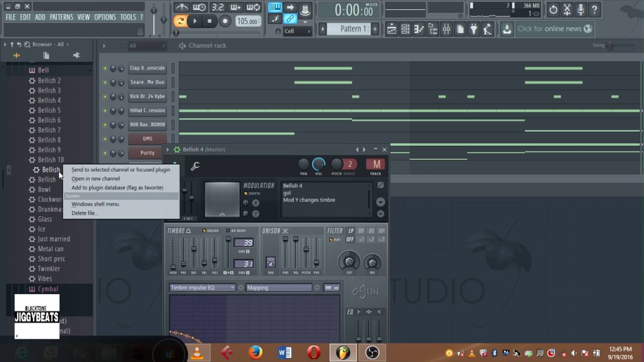Mute the Snare Me Duo channel
644x362 pixels.
(105, 82)
